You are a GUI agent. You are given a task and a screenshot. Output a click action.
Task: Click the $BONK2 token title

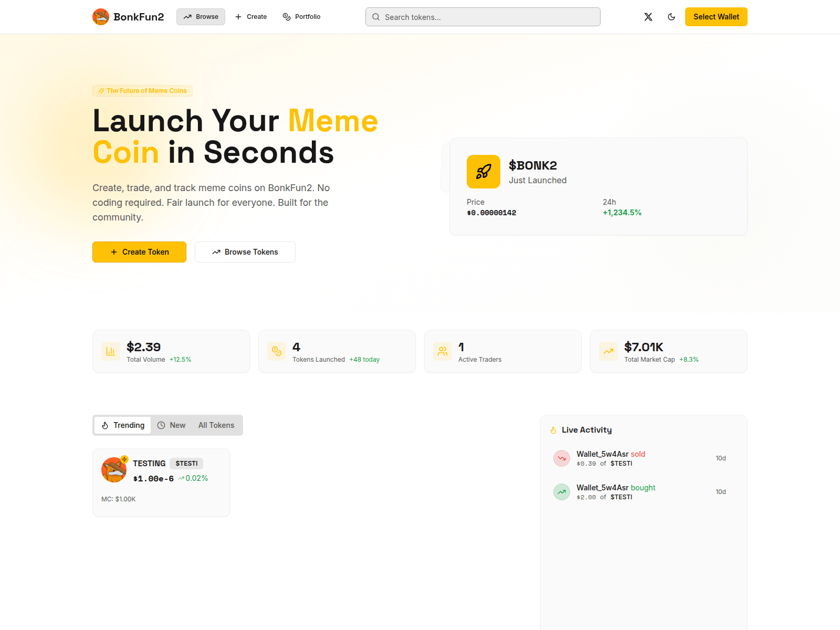pos(533,165)
